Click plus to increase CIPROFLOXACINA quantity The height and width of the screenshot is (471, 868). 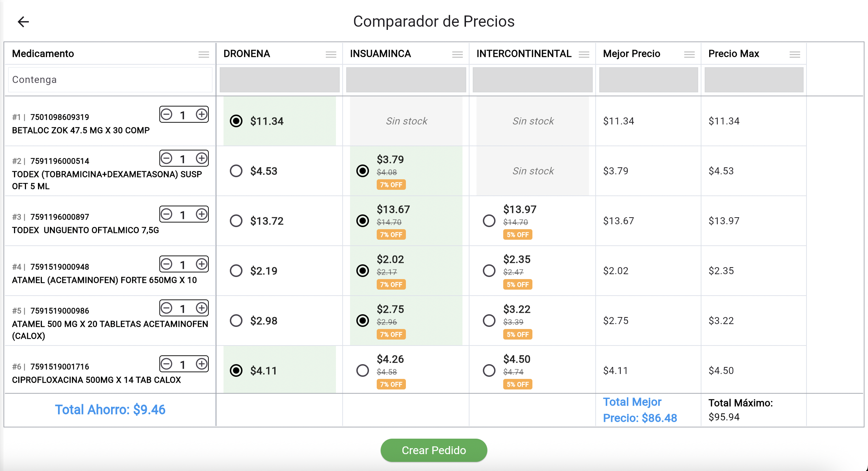pos(201,364)
